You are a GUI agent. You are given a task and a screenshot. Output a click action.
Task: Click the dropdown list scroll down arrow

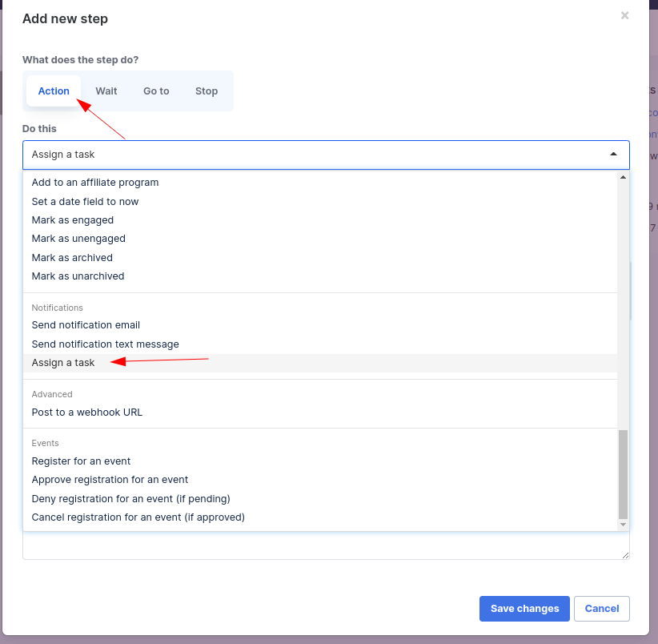coord(623,525)
